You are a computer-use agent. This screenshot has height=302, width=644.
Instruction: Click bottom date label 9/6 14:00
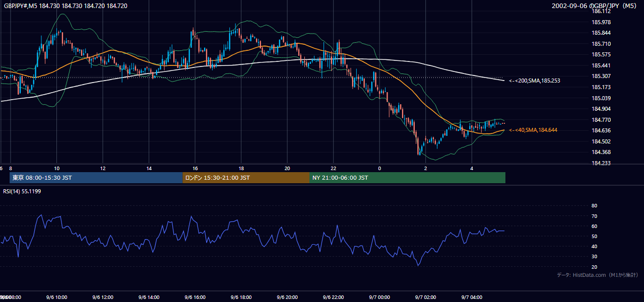coord(149,297)
